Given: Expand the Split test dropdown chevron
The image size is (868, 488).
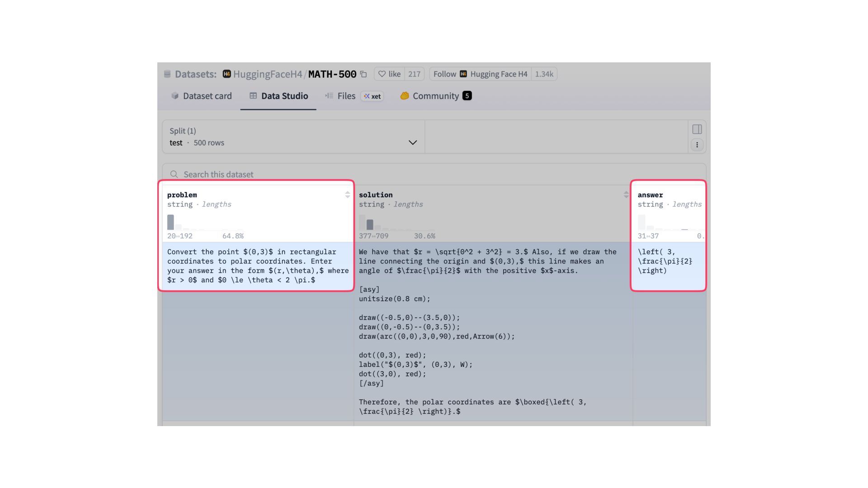Looking at the screenshot, I should [x=412, y=143].
